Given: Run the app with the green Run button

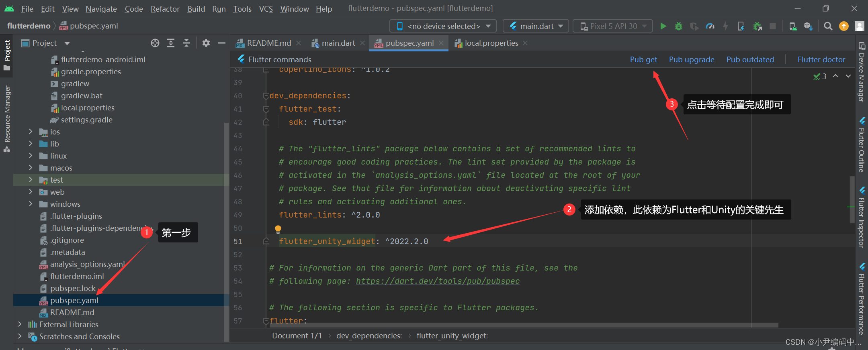Looking at the screenshot, I should coord(663,26).
